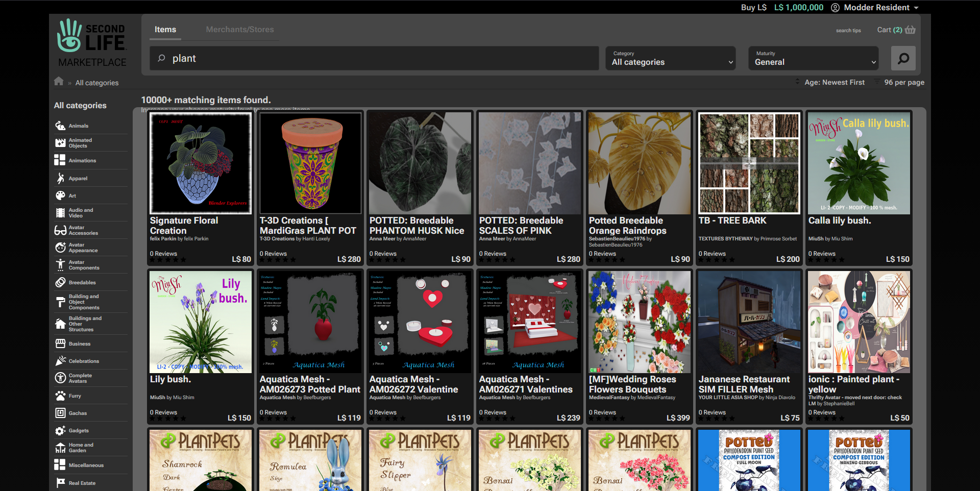Open the Animals category paw icon

[x=60, y=126]
